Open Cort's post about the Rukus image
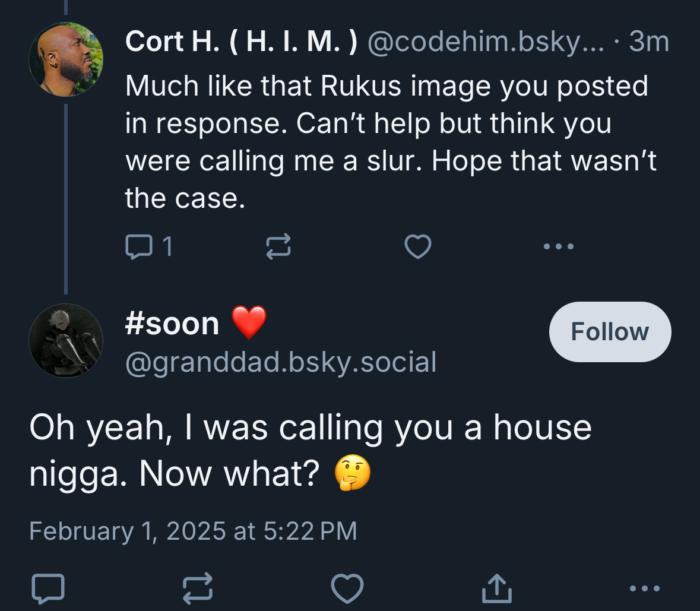Screen dimensions: 700x611 (x=391, y=142)
